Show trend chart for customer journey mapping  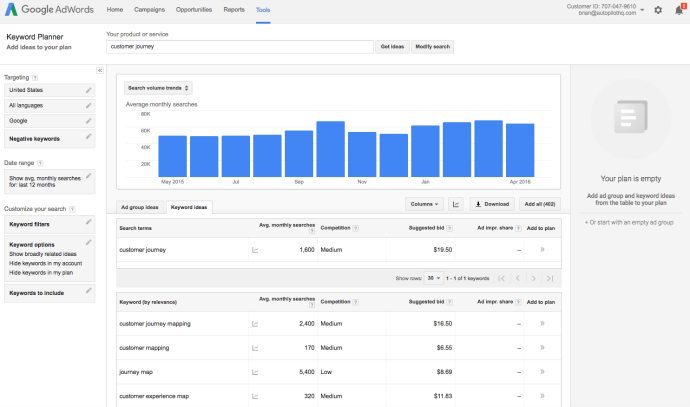255,324
